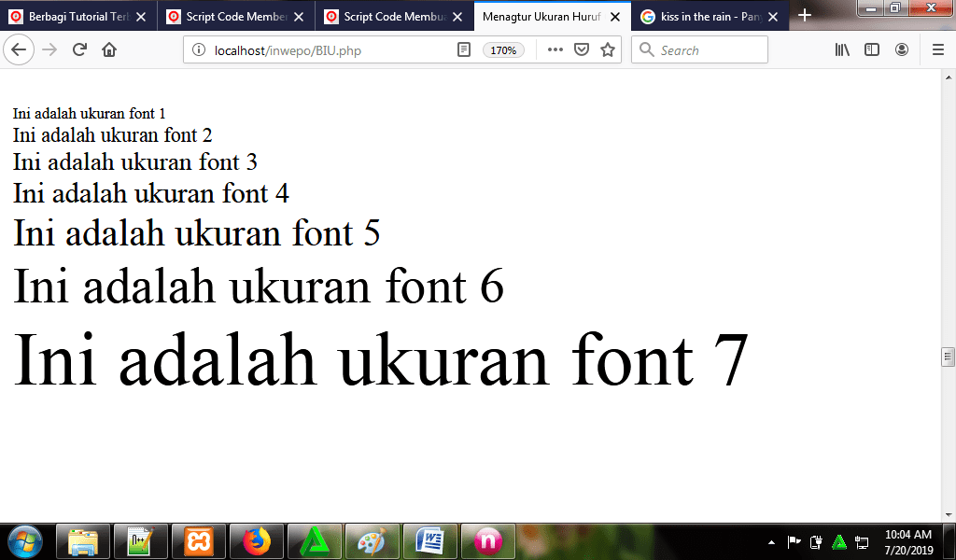
Task: Open the Firefox account icon
Action: (902, 50)
